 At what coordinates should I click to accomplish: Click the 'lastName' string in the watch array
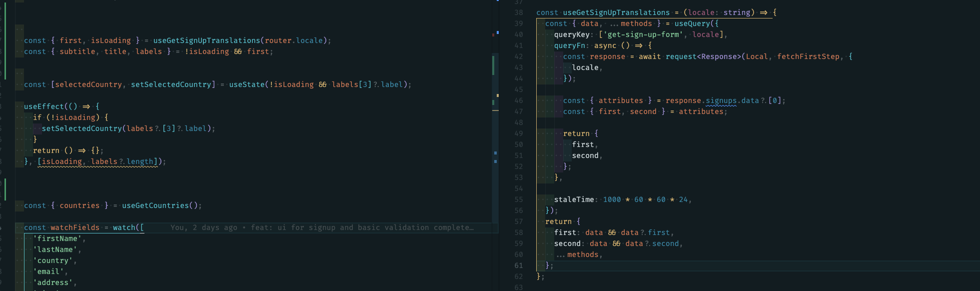55,249
